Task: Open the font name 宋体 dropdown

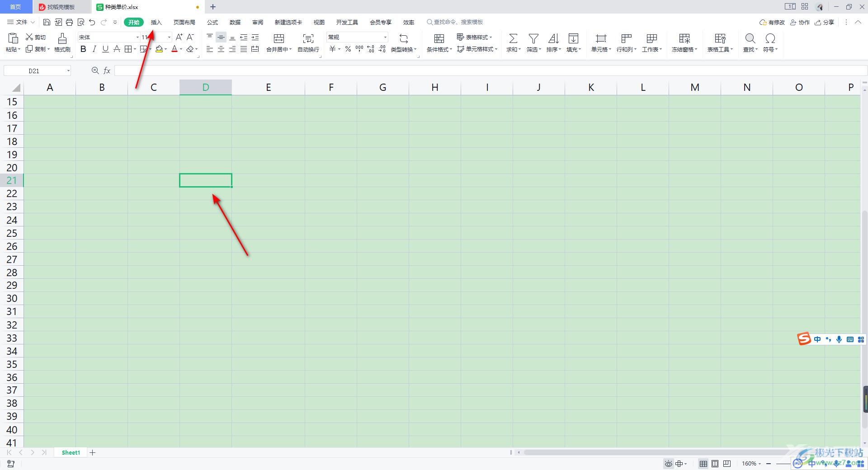Action: [137, 37]
